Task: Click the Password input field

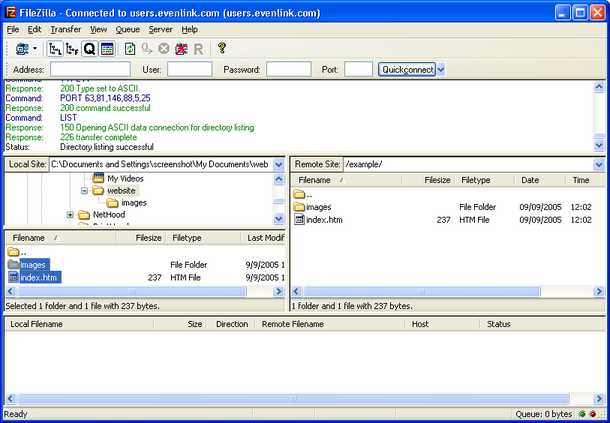Action: pyautogui.click(x=289, y=69)
